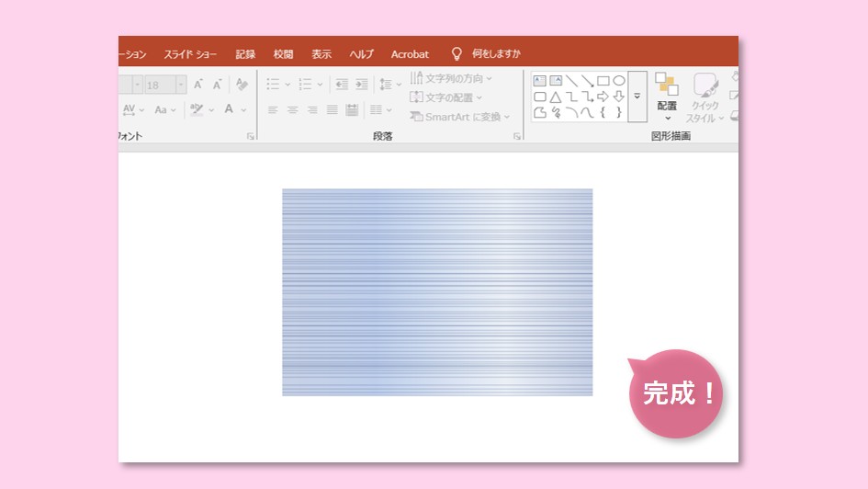868x489 pixels.
Task: Apply font color A button
Action: [x=229, y=109]
